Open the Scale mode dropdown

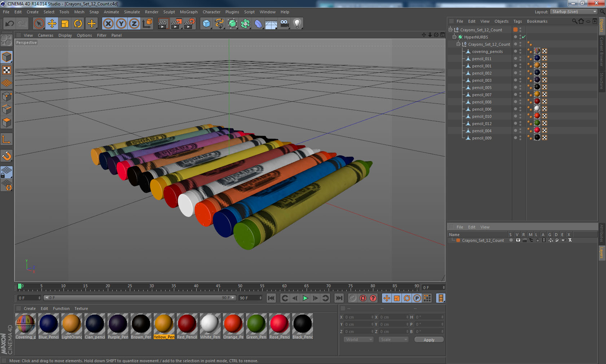(x=393, y=339)
